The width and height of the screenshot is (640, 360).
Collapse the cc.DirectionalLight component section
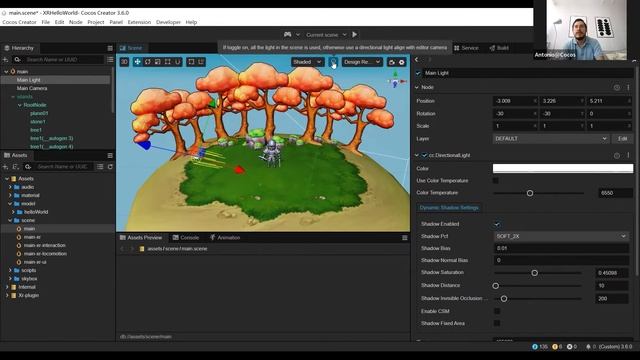pos(417,156)
